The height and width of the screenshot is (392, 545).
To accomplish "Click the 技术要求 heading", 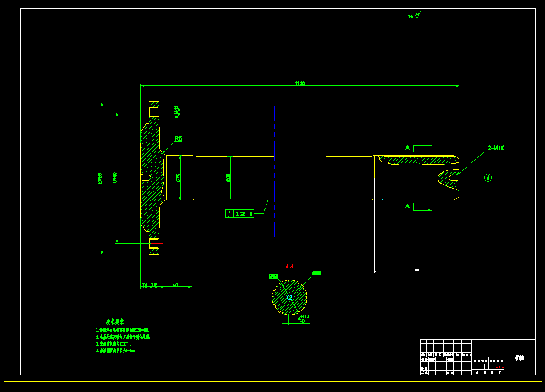I will tap(115, 322).
